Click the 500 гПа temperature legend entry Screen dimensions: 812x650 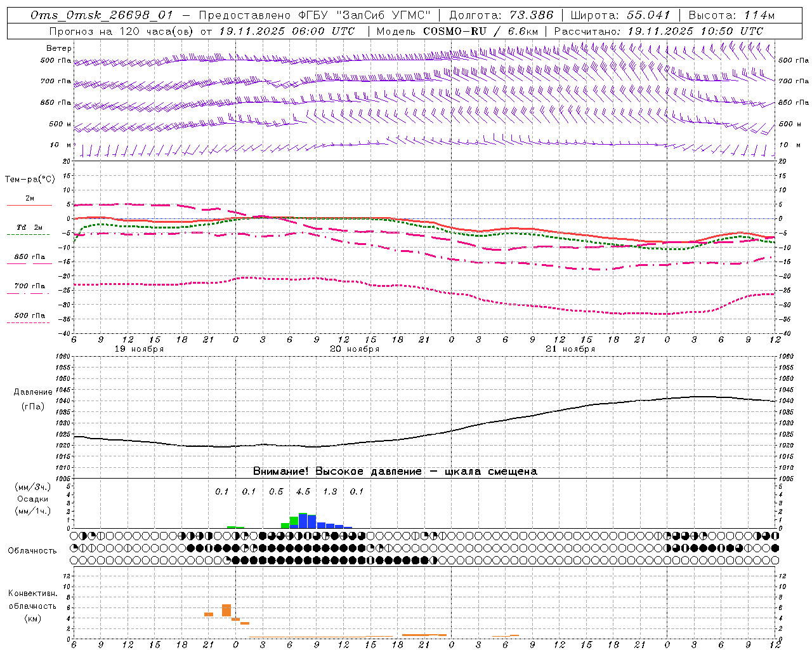pos(30,315)
